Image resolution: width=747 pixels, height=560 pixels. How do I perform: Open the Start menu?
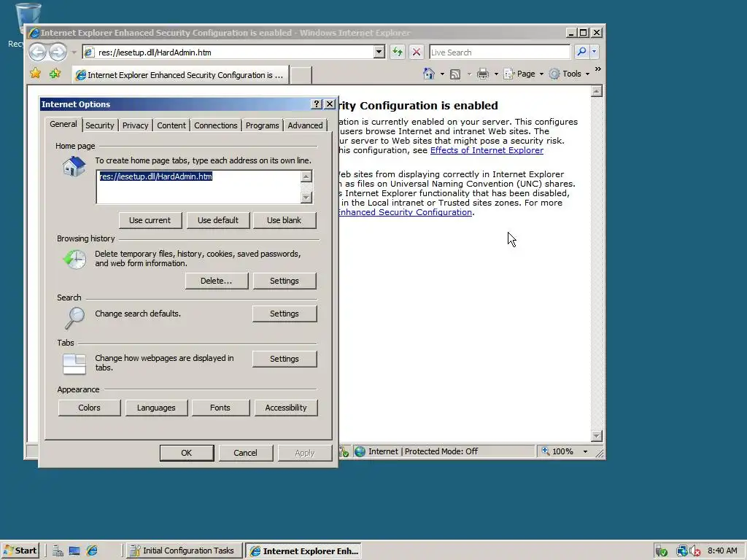[20, 551]
